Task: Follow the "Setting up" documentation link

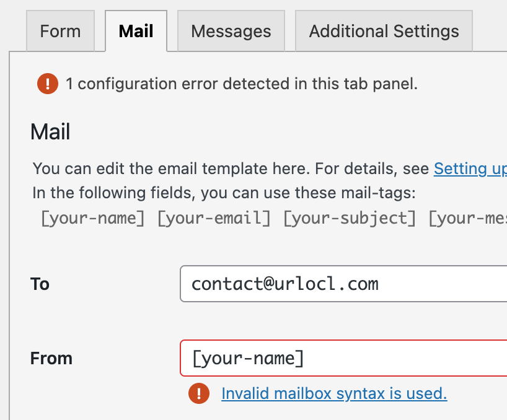Action: [470, 168]
